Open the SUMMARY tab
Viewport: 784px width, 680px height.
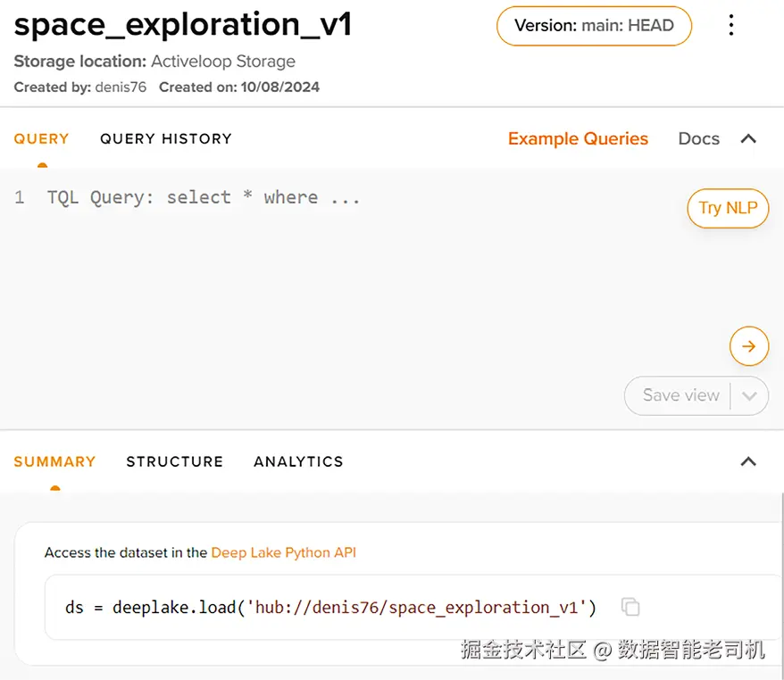[x=54, y=461]
